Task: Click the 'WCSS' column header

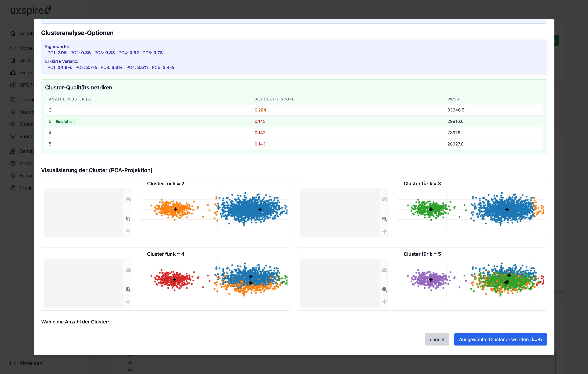Action: coord(453,99)
